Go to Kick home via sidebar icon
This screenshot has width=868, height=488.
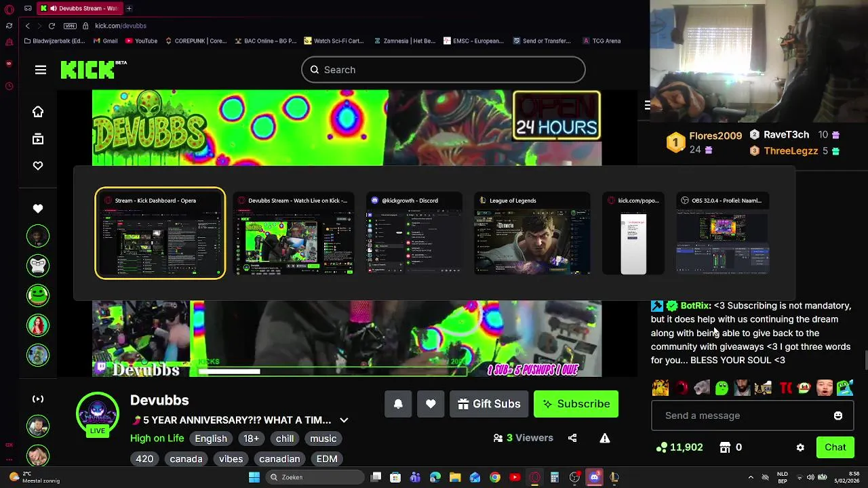tap(38, 112)
